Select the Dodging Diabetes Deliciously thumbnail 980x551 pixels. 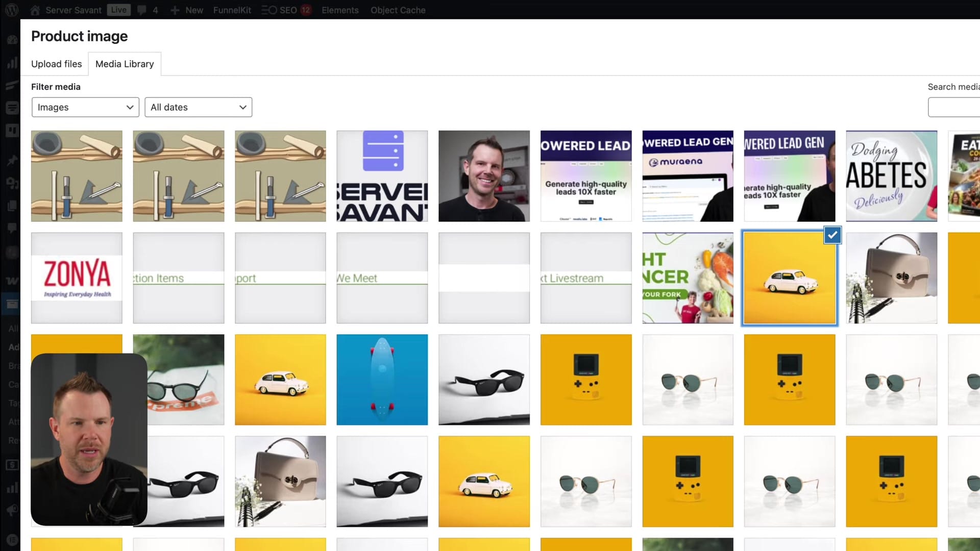coord(892,176)
